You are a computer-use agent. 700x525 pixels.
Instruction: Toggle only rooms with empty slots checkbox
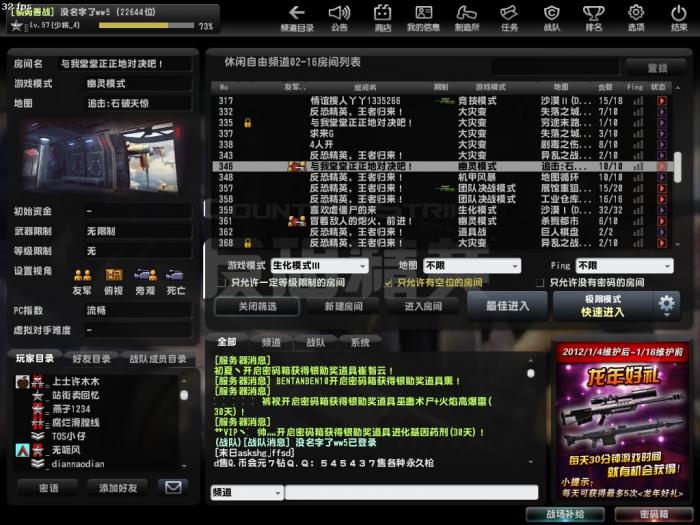pyautogui.click(x=388, y=283)
